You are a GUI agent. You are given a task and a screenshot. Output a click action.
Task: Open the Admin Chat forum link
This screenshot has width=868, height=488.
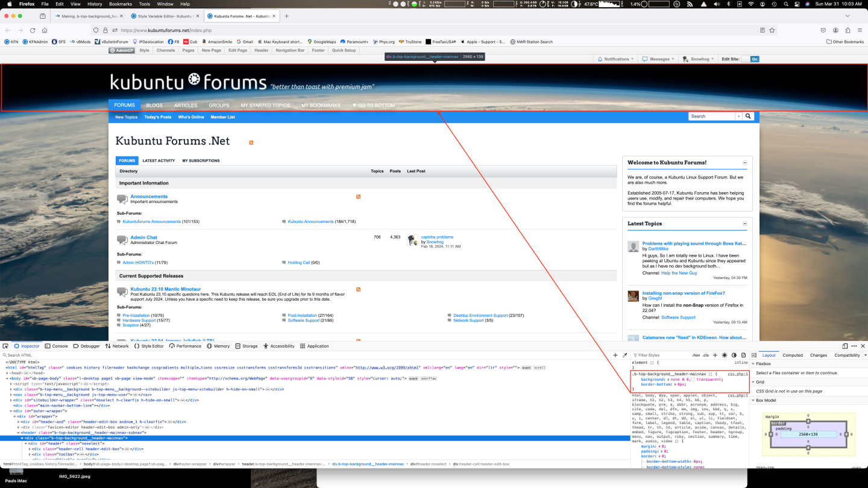[143, 237]
